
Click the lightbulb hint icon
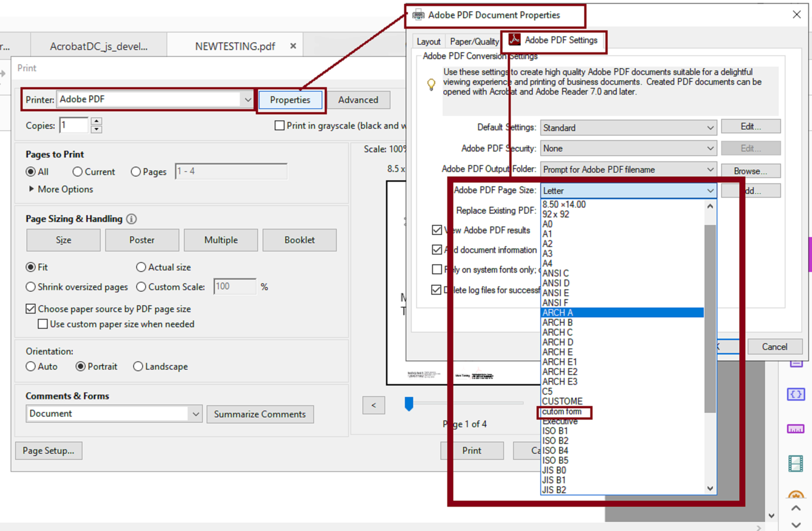tap(431, 84)
